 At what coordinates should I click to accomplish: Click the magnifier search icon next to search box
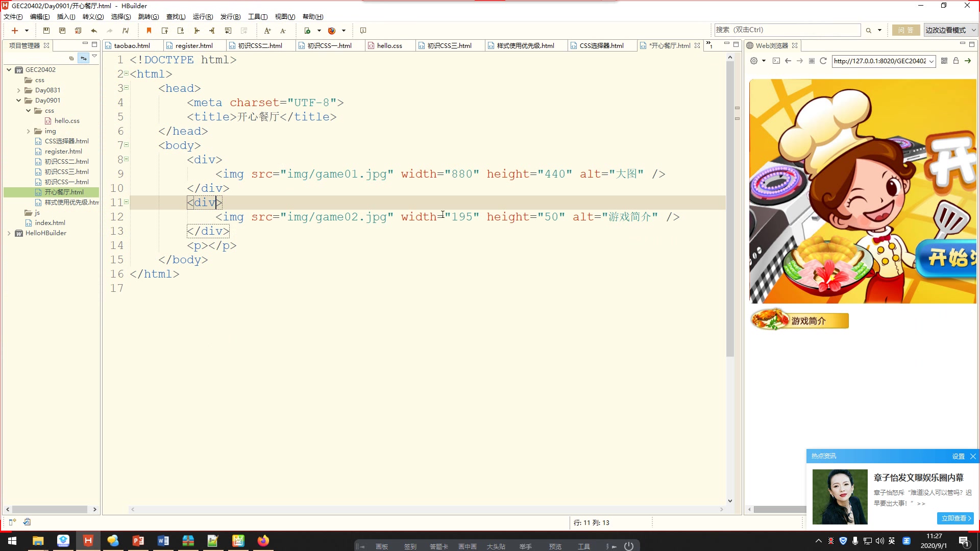[868, 31]
